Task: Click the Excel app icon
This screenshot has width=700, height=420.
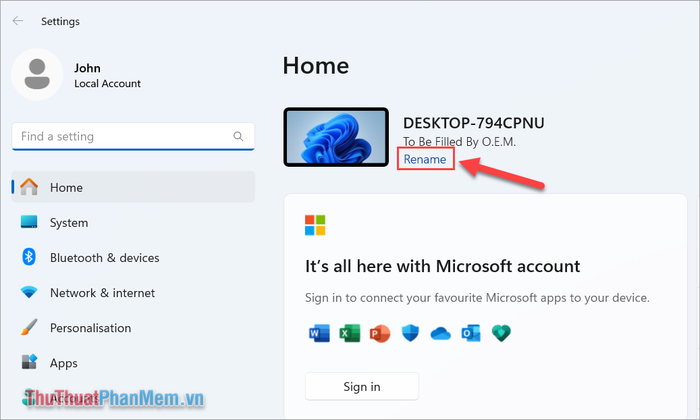Action: tap(349, 332)
